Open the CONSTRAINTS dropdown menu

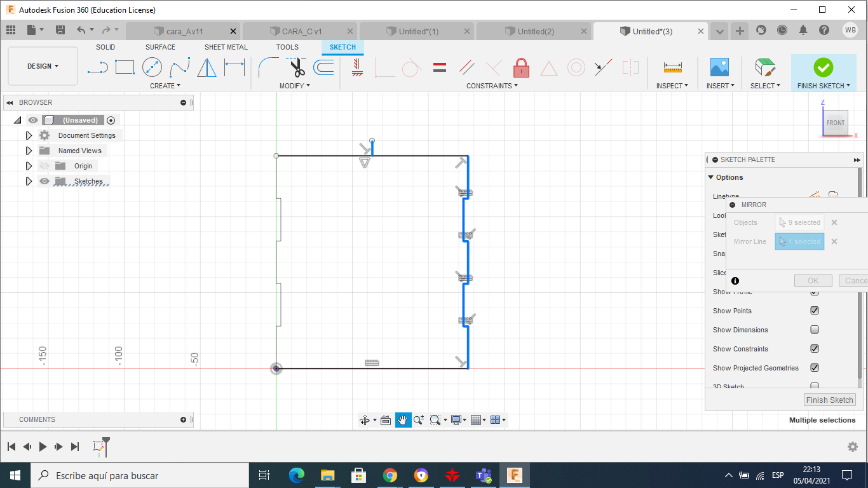[492, 86]
